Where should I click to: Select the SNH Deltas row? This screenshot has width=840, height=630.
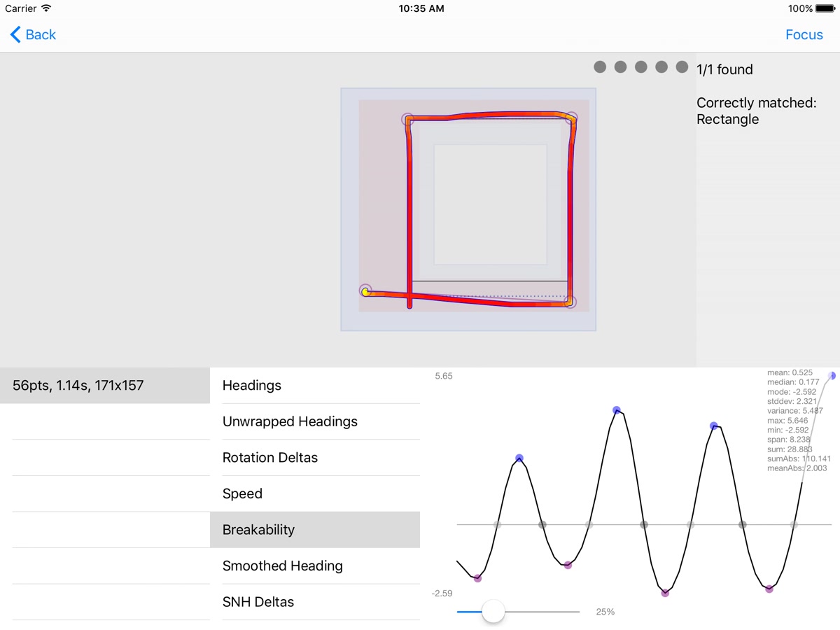click(315, 602)
